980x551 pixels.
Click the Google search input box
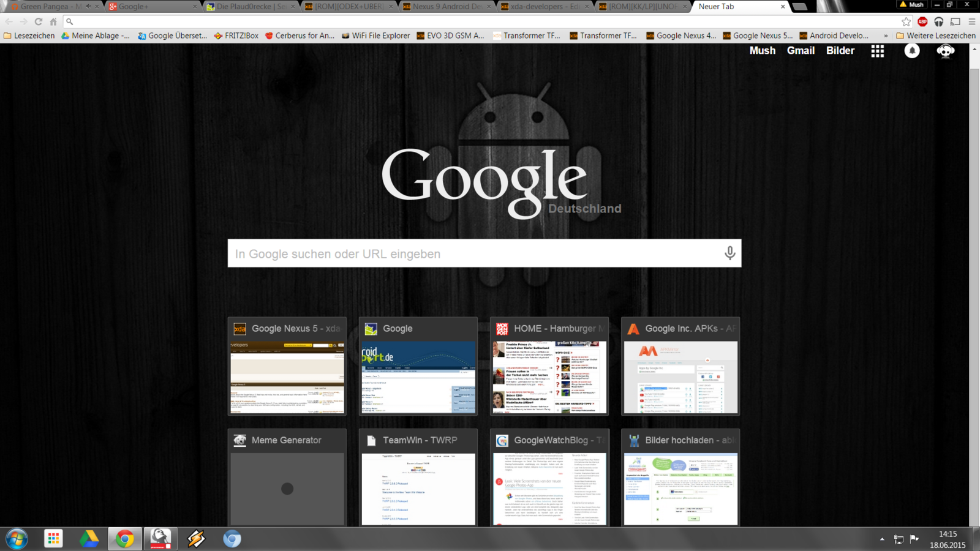(475, 253)
